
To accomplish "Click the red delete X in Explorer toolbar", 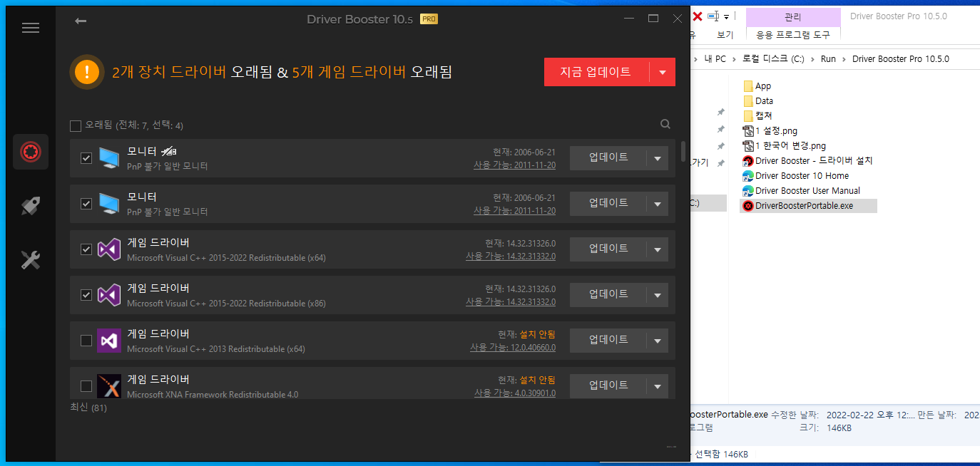I will 698,16.
